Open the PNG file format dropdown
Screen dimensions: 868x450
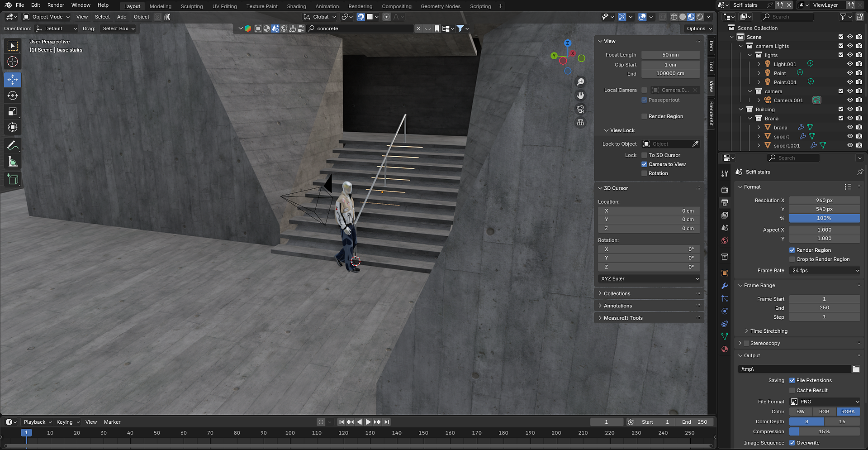coord(825,402)
